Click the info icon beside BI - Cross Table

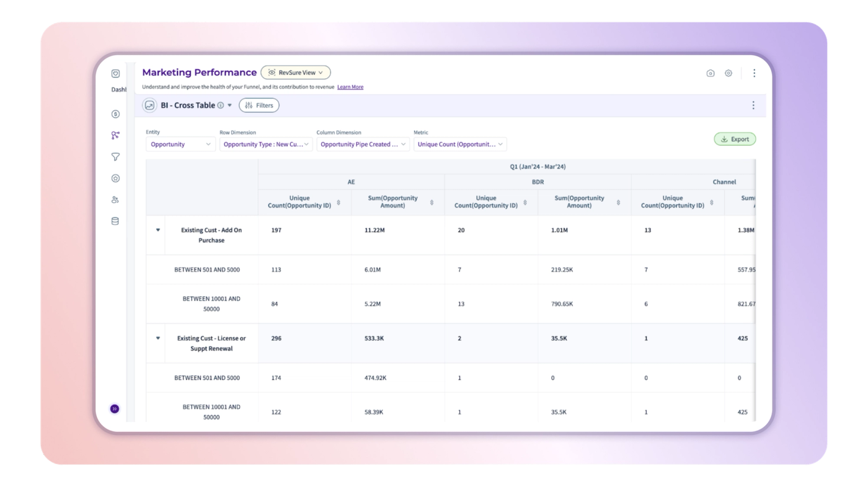point(220,105)
